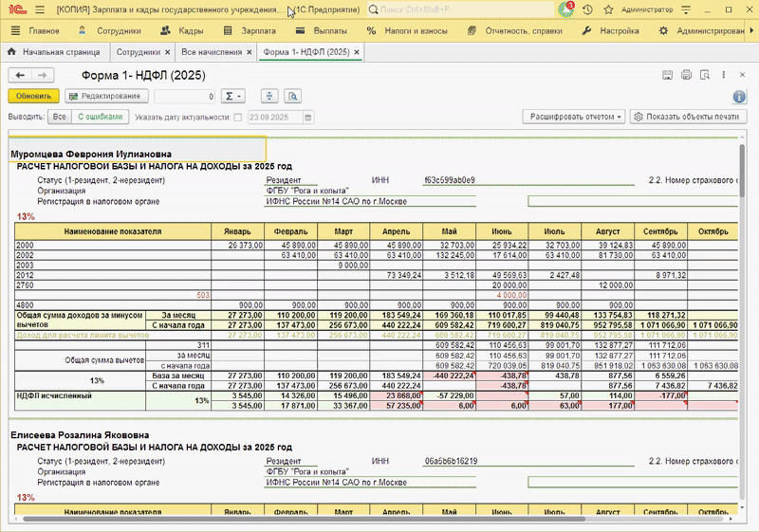Switch to Все начисления tab

coord(212,52)
